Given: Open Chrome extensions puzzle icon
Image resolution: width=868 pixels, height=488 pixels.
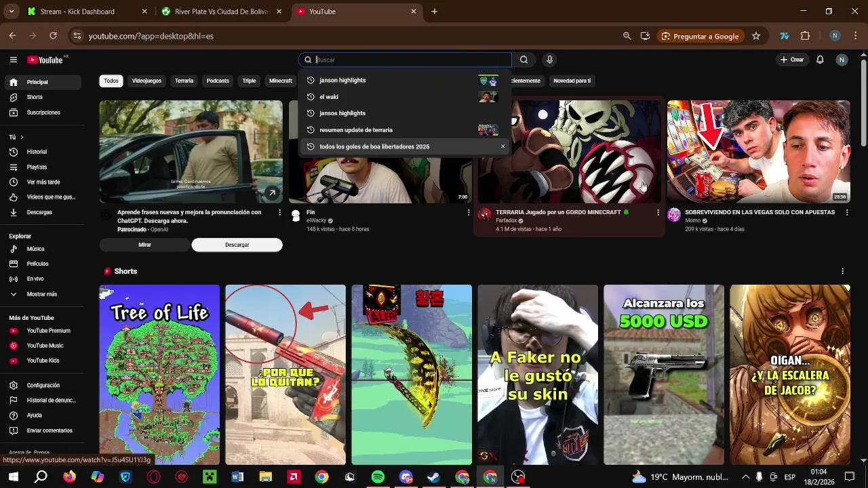Looking at the screenshot, I should coord(806,36).
